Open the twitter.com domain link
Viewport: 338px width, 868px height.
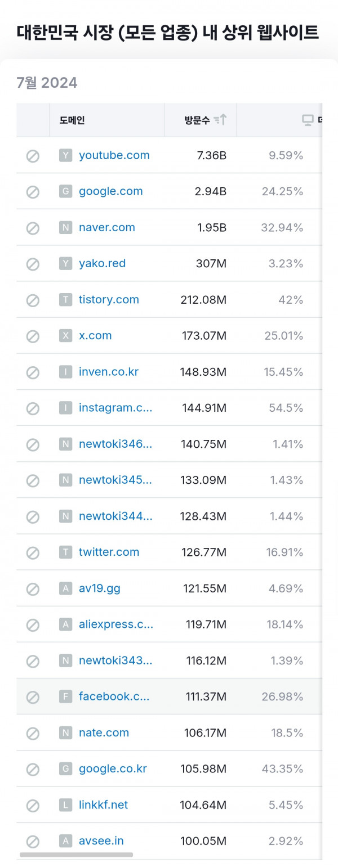tap(109, 552)
